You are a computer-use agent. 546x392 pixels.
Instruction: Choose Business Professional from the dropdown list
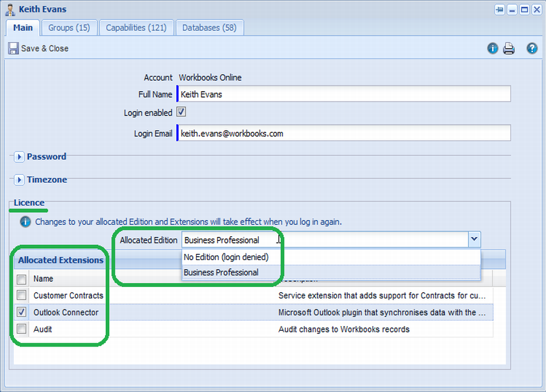[x=331, y=273]
